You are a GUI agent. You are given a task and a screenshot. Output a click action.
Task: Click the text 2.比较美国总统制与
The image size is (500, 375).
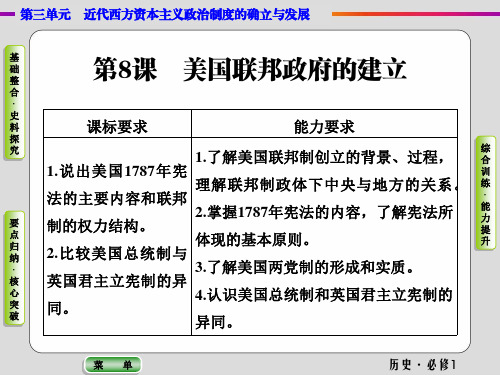coord(117,254)
